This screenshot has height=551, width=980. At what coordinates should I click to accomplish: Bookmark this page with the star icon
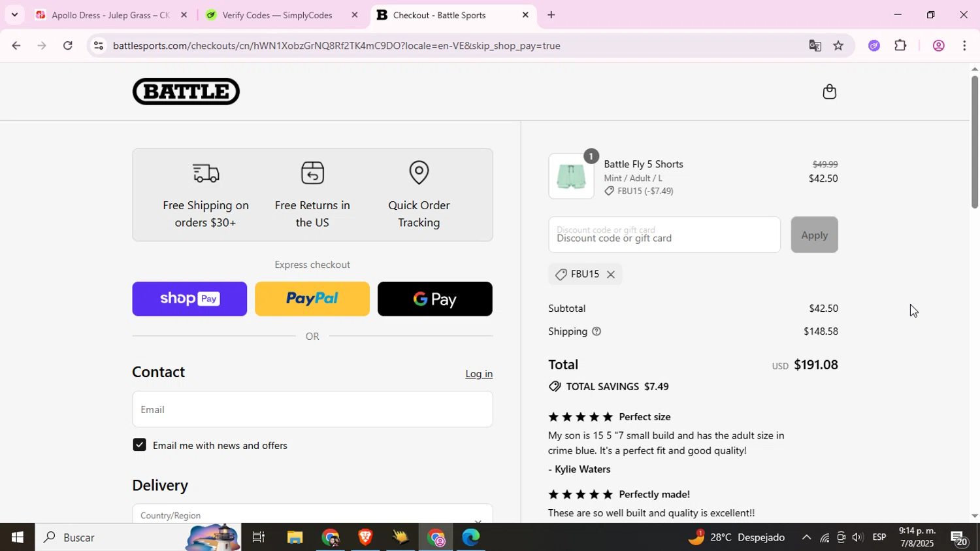pos(838,46)
